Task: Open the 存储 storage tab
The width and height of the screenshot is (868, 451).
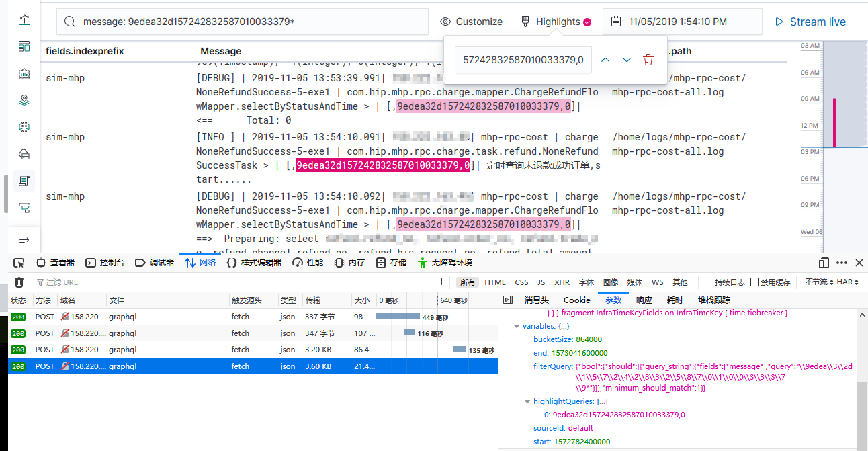Action: click(392, 263)
